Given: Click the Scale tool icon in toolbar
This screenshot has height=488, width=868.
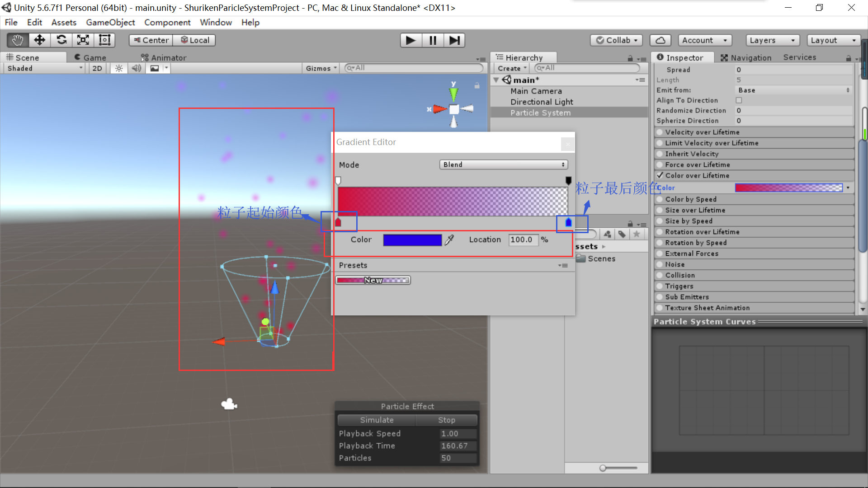Looking at the screenshot, I should [x=83, y=39].
